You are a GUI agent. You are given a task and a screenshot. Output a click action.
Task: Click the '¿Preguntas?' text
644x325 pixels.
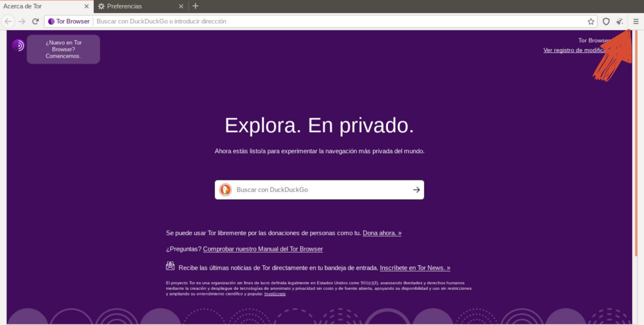tap(184, 249)
